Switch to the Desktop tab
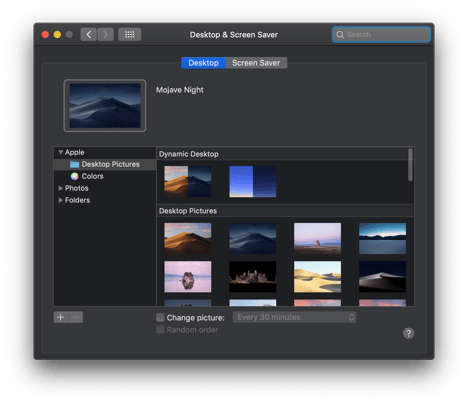This screenshot has width=468, height=404. tap(203, 63)
